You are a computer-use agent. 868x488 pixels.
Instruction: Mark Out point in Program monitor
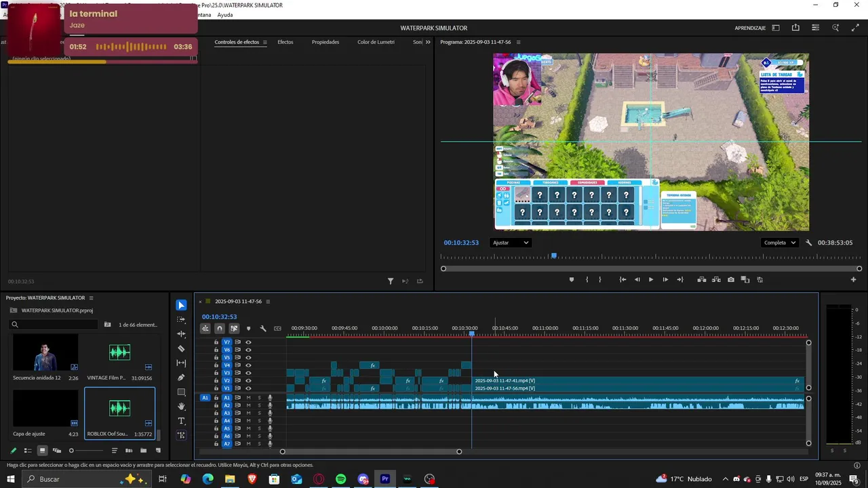(599, 279)
